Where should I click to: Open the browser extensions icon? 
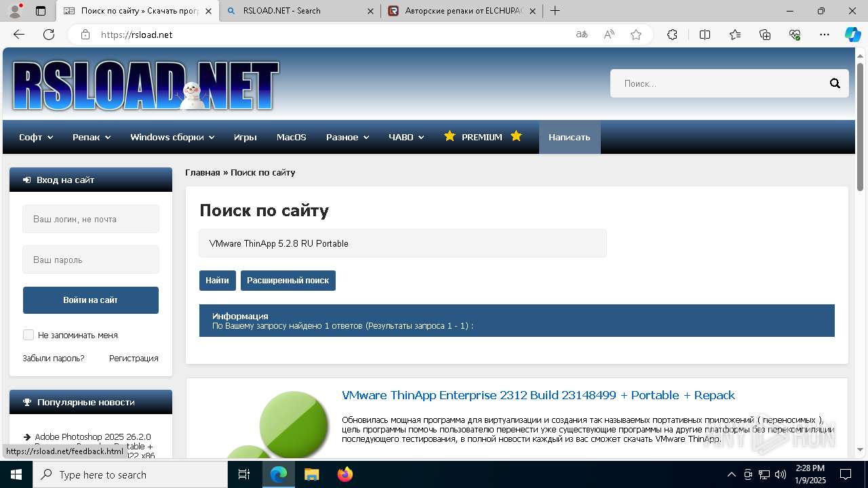tap(672, 35)
